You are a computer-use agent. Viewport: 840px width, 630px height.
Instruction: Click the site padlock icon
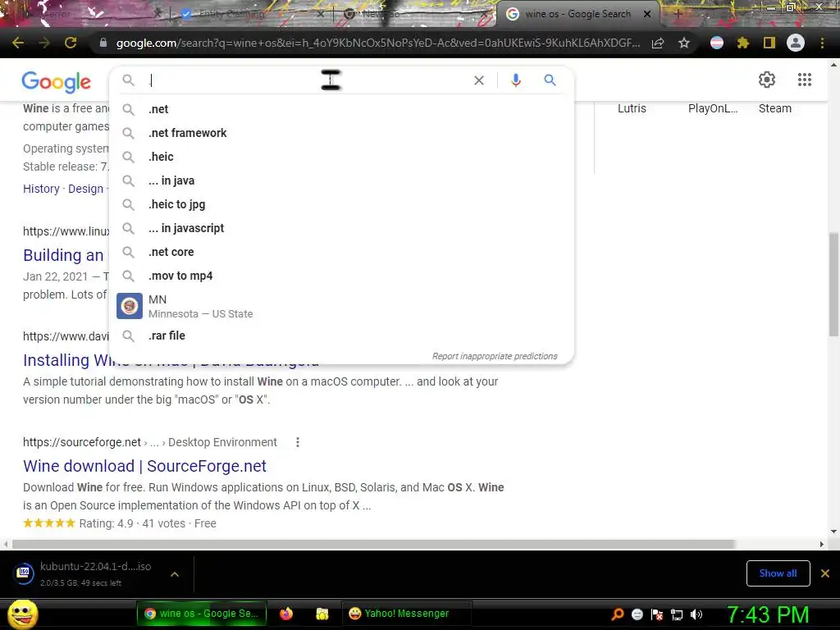tap(103, 43)
